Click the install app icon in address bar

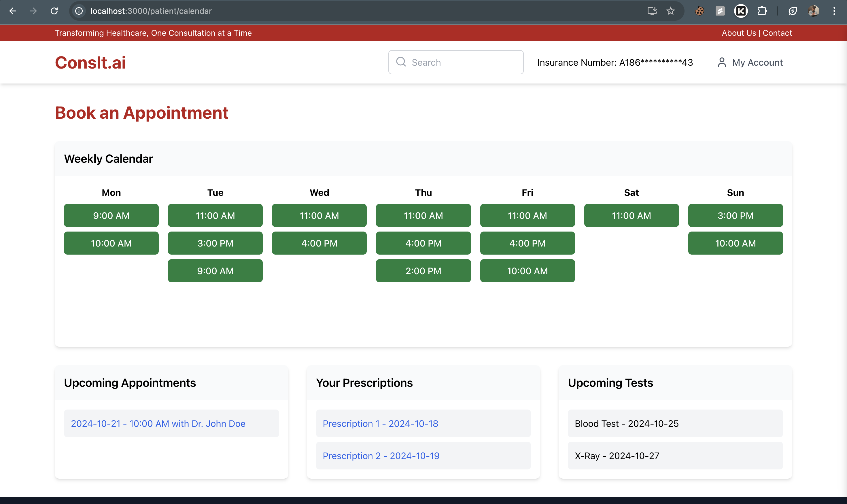tap(652, 11)
